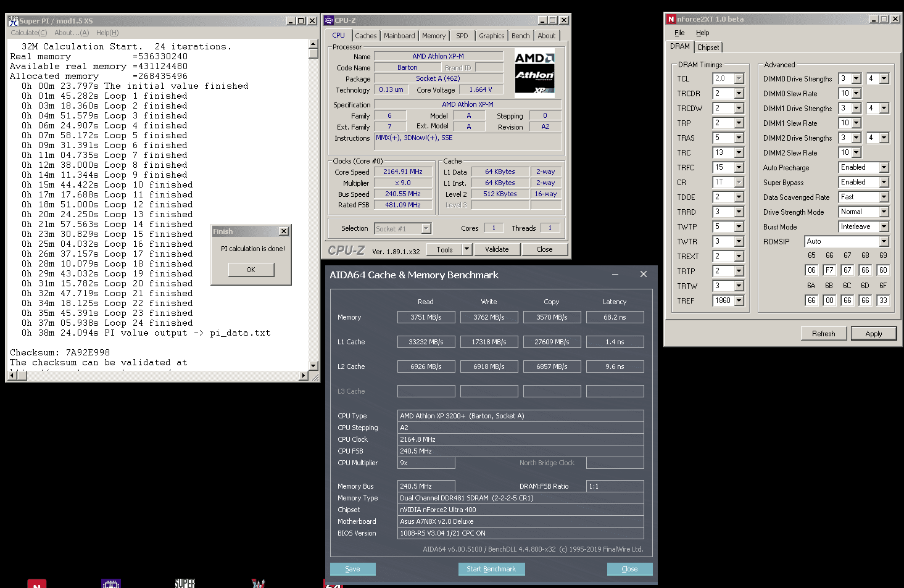Viewport: 904px width, 588px height.
Task: Click the Validate button in CPU-Z
Action: pos(497,249)
